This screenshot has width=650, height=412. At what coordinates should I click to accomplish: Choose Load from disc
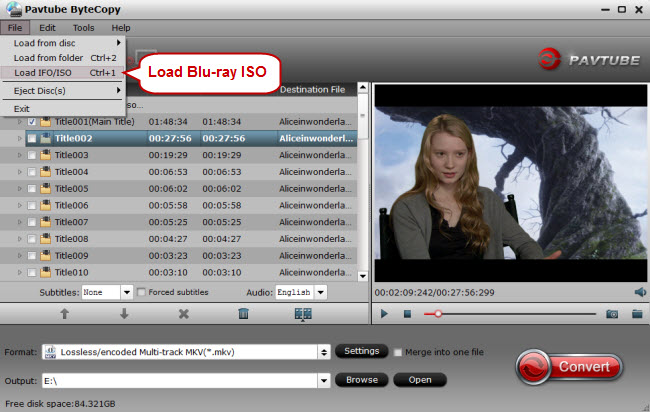(63, 43)
